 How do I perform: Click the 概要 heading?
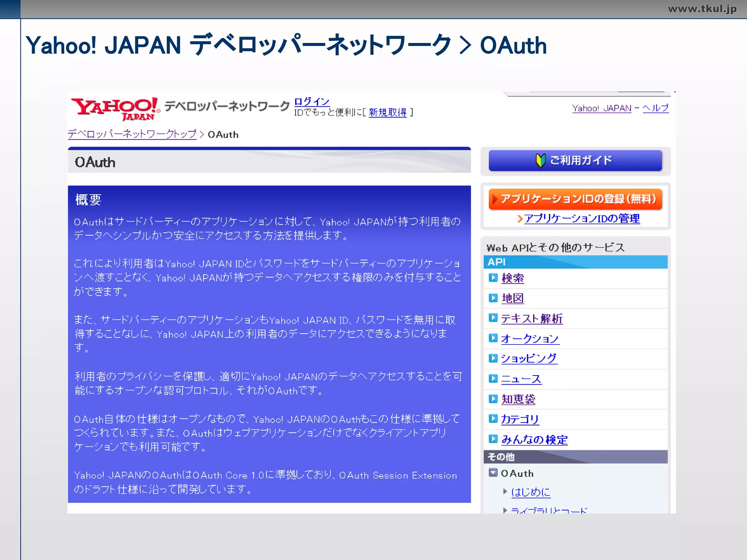pos(88,199)
